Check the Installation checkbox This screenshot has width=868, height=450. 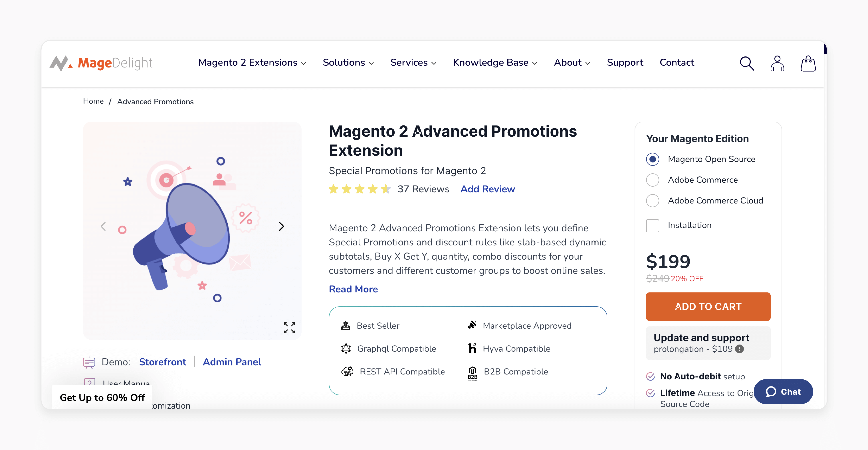pos(652,225)
